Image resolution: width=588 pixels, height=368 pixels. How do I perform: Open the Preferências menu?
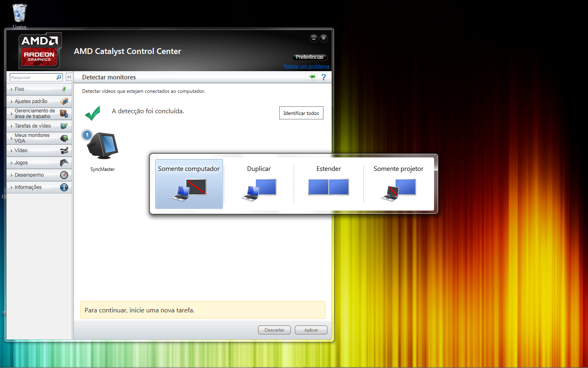pyautogui.click(x=310, y=57)
